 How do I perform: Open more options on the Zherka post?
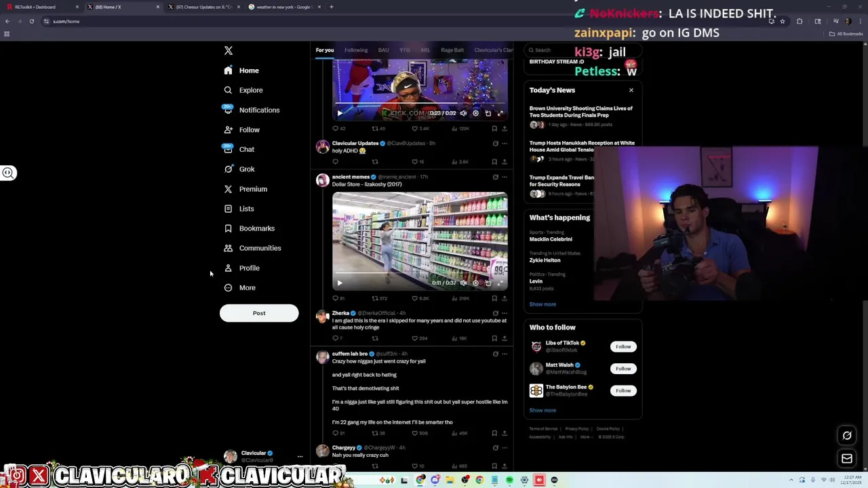[x=504, y=313]
